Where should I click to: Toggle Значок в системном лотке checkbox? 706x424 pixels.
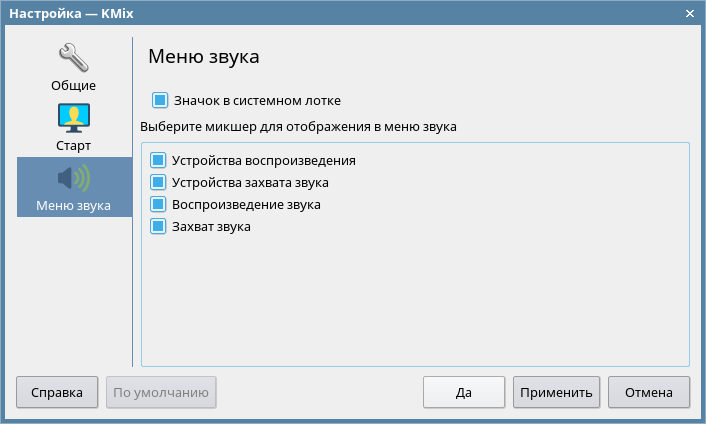pos(160,100)
